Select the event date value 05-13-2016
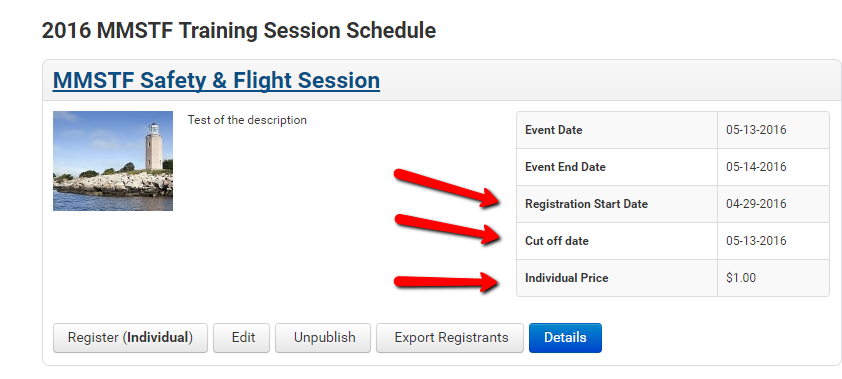 coord(756,130)
